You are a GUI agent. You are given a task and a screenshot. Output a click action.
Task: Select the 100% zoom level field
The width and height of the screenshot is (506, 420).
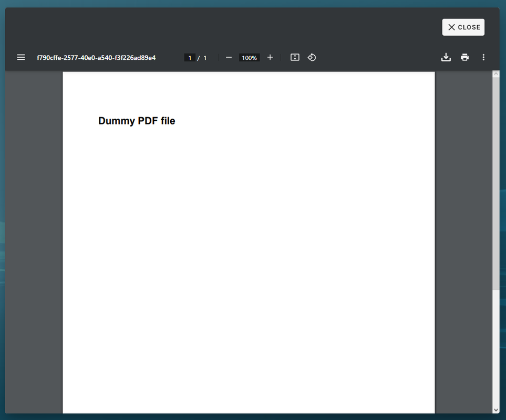point(250,58)
